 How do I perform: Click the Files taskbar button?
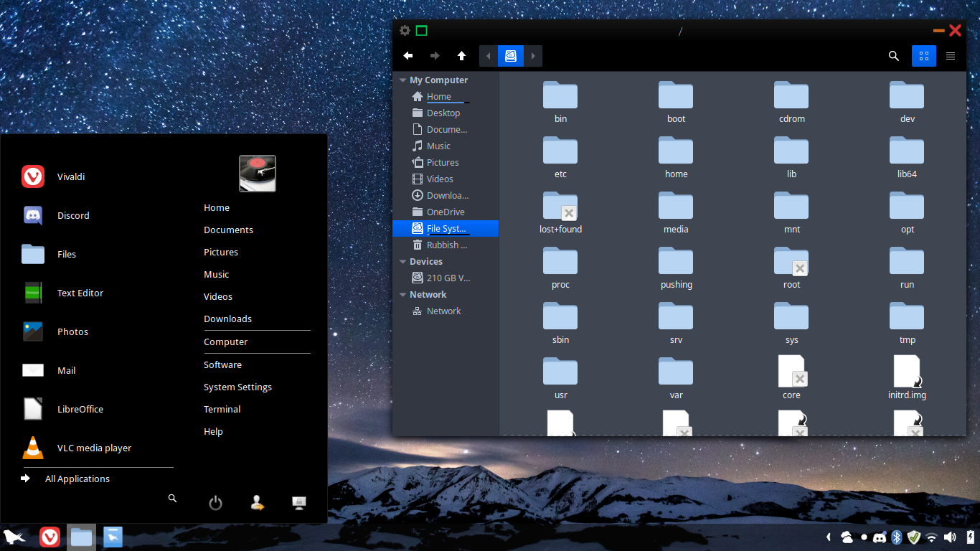point(81,537)
